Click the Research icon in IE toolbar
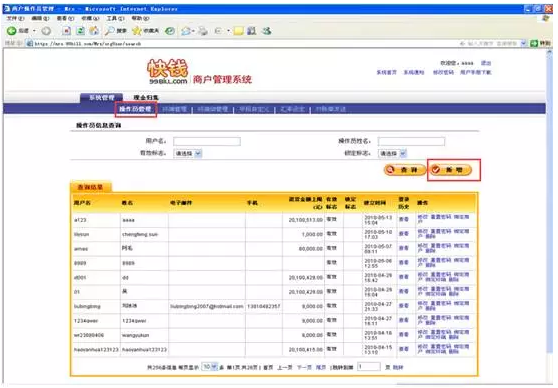This screenshot has height=388, width=558. (252, 31)
